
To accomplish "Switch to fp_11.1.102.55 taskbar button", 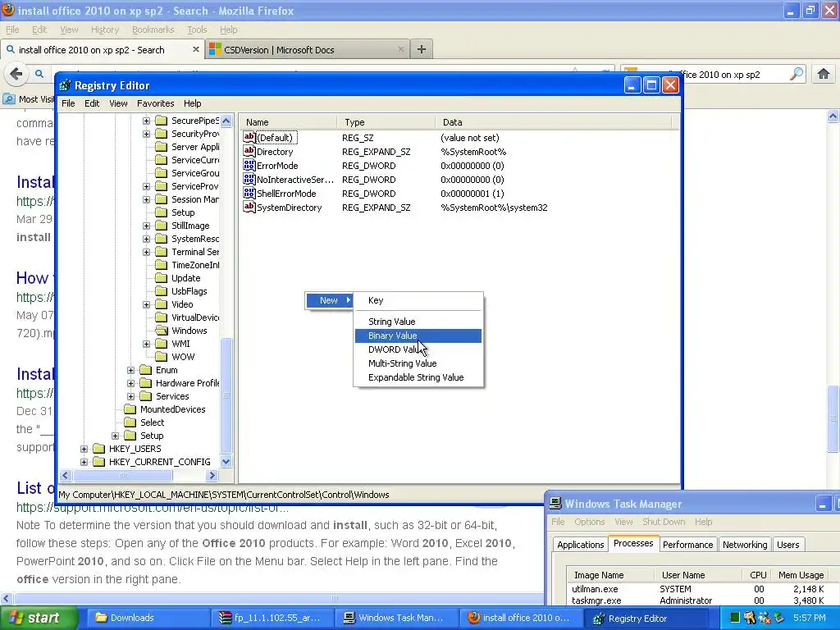I will (272, 618).
